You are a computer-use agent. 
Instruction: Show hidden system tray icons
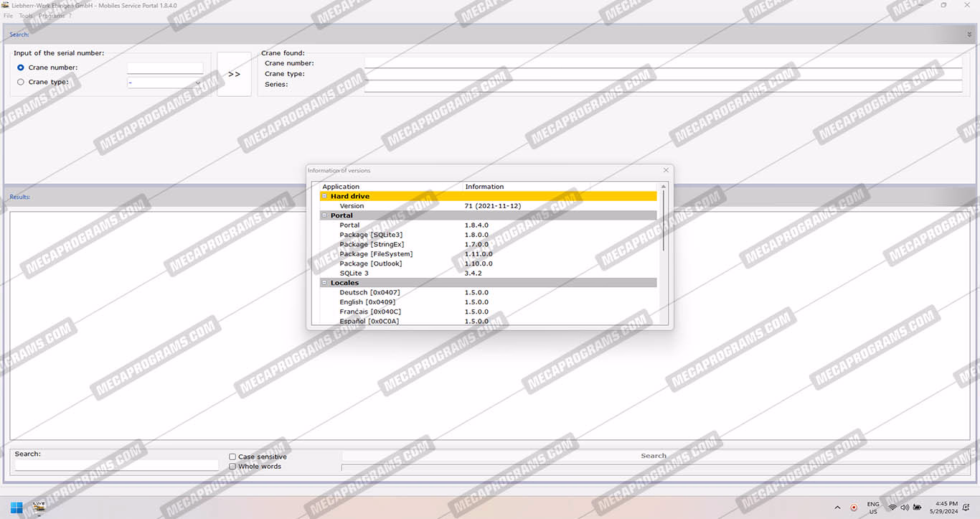(x=837, y=508)
